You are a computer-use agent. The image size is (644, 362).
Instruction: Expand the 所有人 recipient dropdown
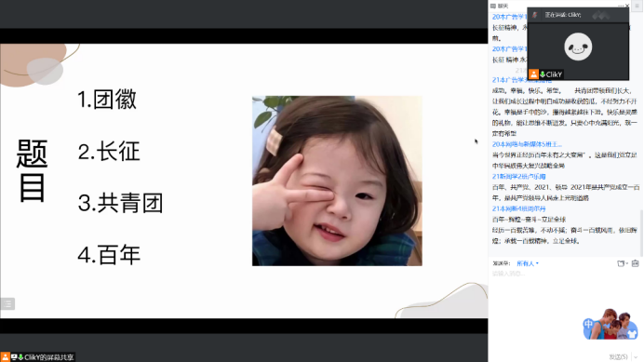click(x=528, y=263)
